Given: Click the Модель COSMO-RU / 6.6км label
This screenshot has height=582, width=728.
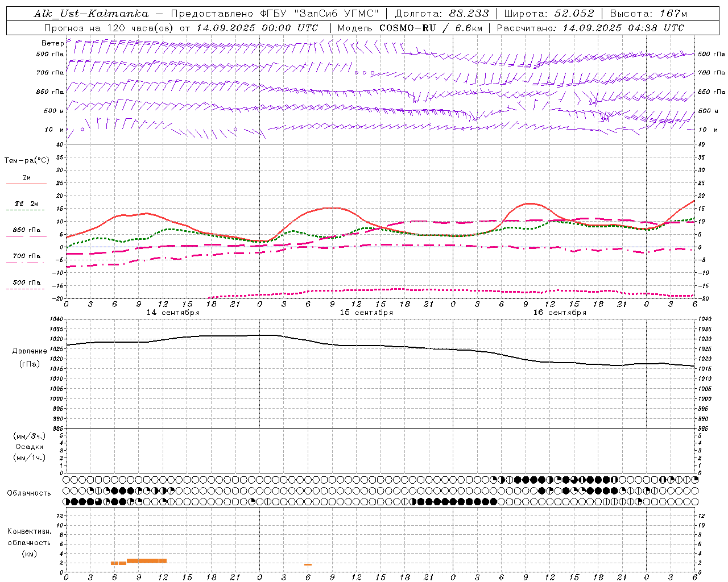Looking at the screenshot, I should tap(409, 28).
